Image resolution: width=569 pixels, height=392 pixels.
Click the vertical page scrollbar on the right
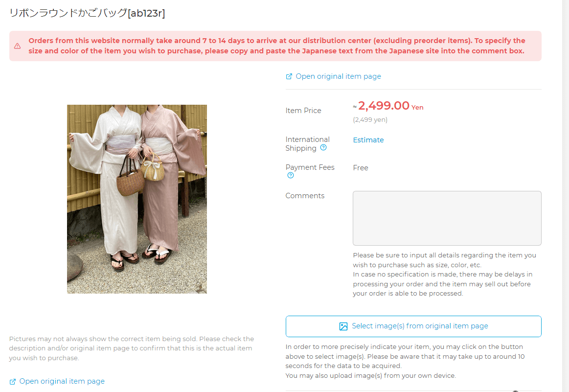566,196
